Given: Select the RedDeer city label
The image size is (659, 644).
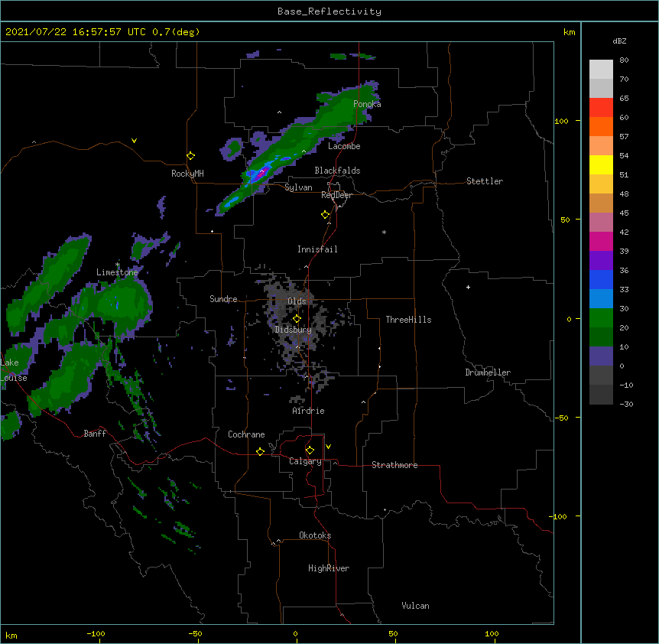Looking at the screenshot, I should (x=336, y=195).
